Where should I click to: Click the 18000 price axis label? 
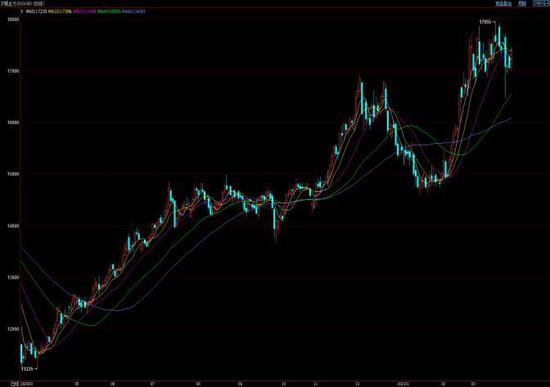coord(13,19)
